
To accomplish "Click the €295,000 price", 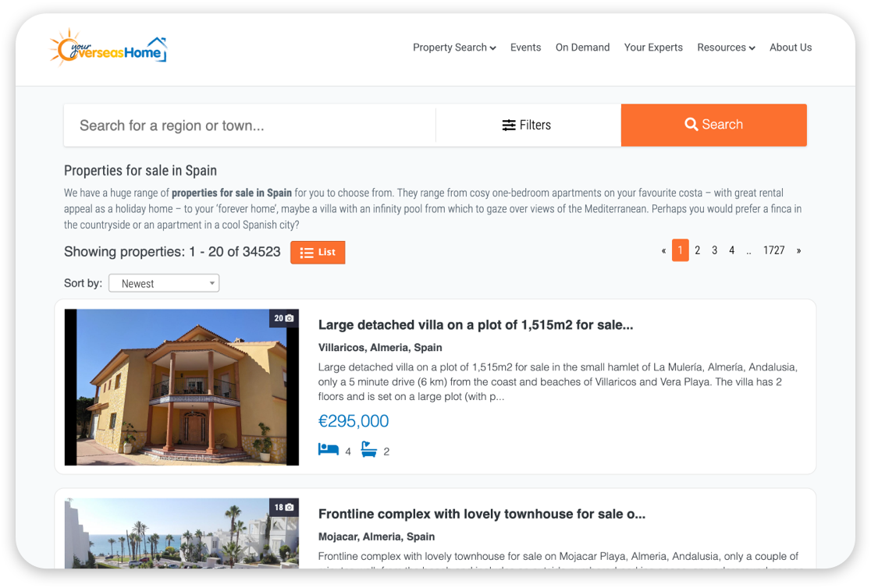I will [354, 421].
